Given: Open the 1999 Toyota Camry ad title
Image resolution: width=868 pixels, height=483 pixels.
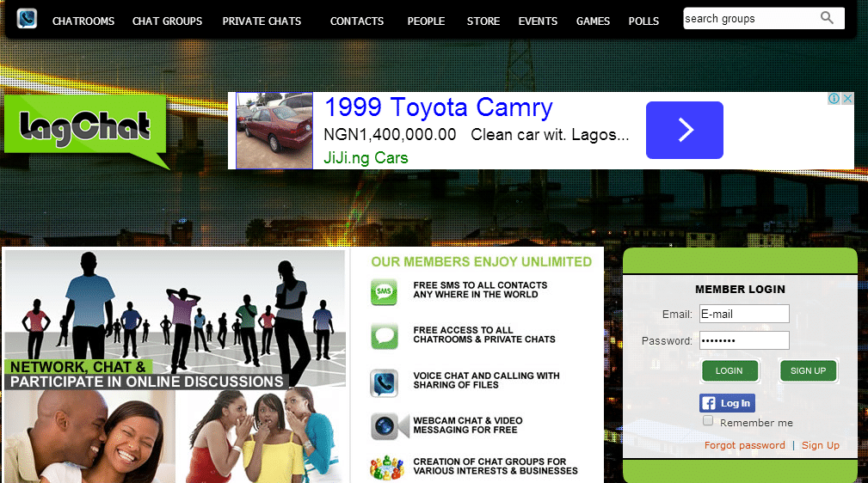Looking at the screenshot, I should [x=439, y=107].
